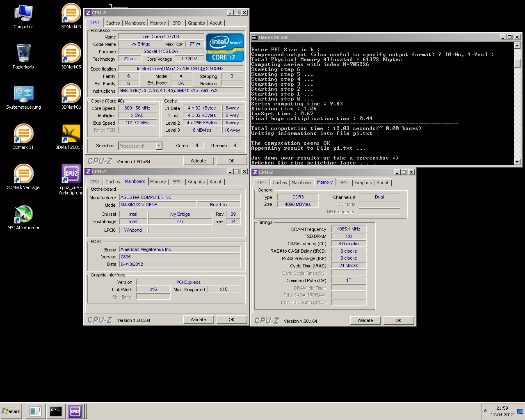Click Southbridge model Z77 field
Screen dimensions: 525x420
point(180,221)
